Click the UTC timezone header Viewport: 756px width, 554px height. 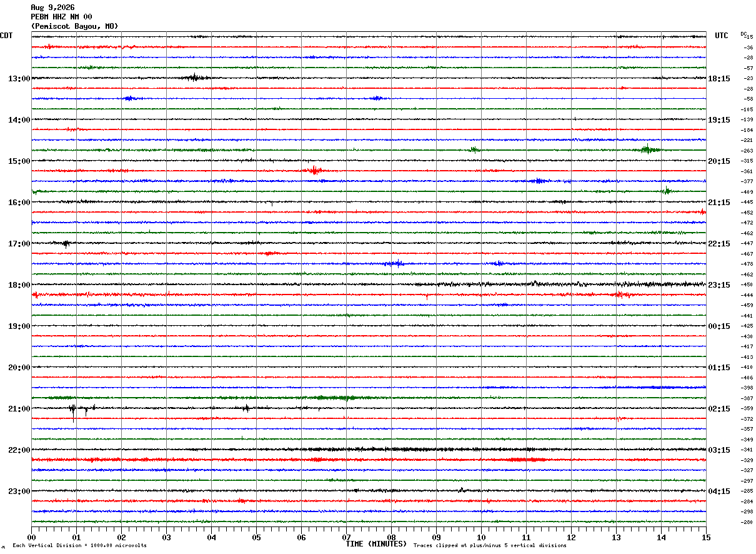point(722,36)
